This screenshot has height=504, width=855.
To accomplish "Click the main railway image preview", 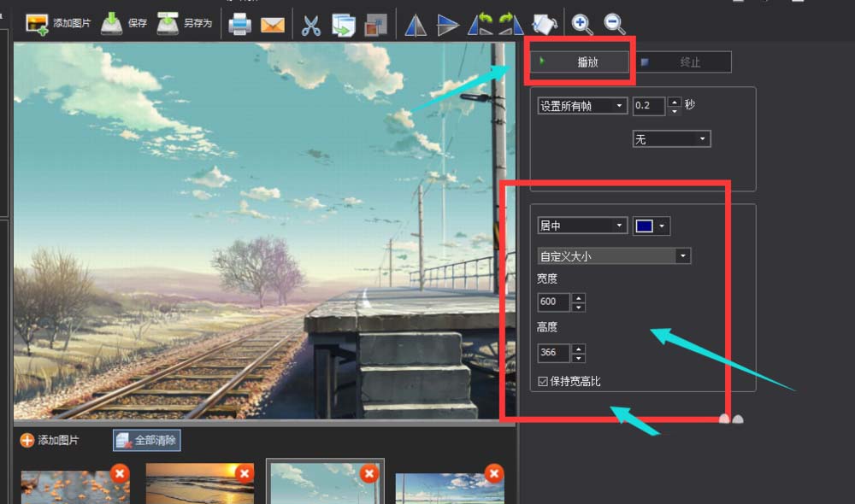I will [264, 231].
